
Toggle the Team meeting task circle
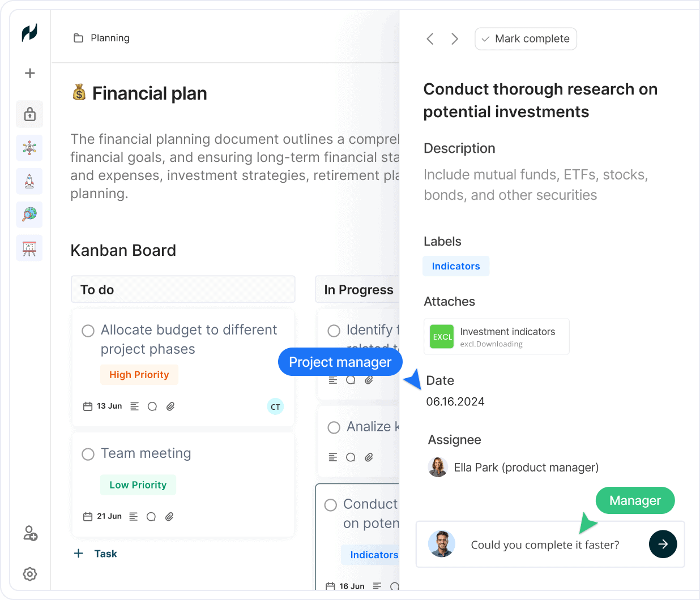coord(88,454)
